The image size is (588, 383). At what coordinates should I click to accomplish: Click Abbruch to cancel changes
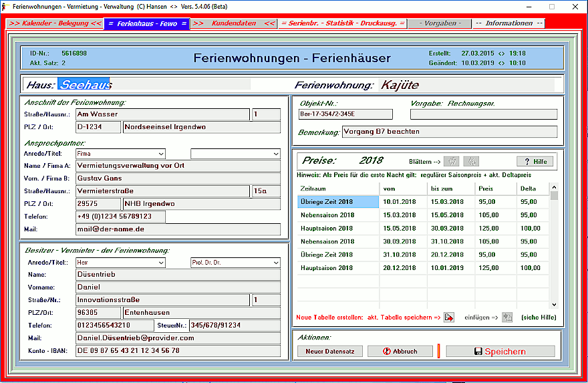point(400,351)
